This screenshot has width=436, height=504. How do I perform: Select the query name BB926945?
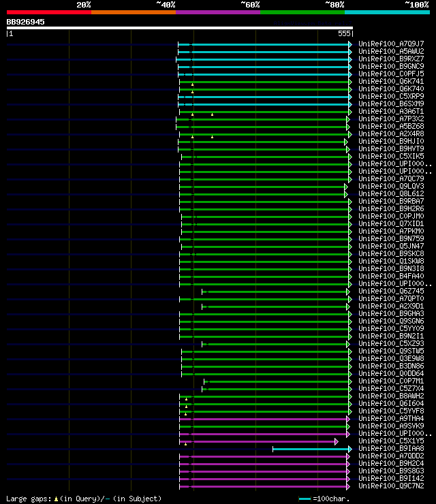tap(25, 22)
